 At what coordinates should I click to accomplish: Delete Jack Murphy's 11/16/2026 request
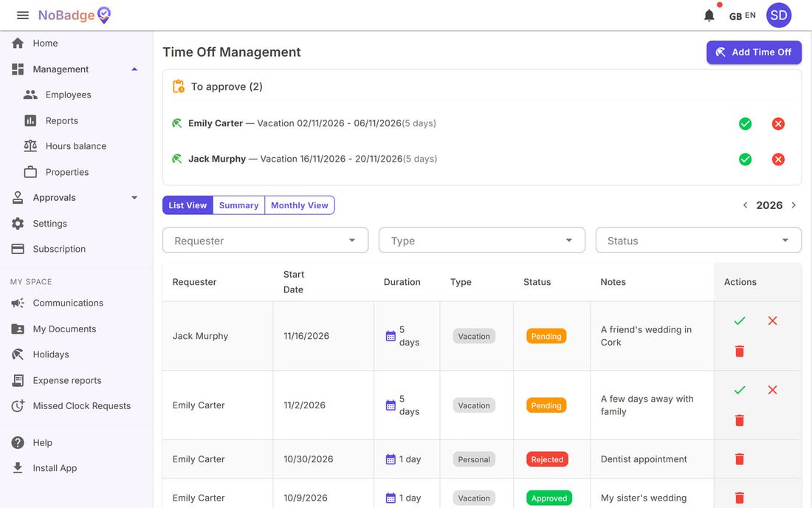pos(740,351)
